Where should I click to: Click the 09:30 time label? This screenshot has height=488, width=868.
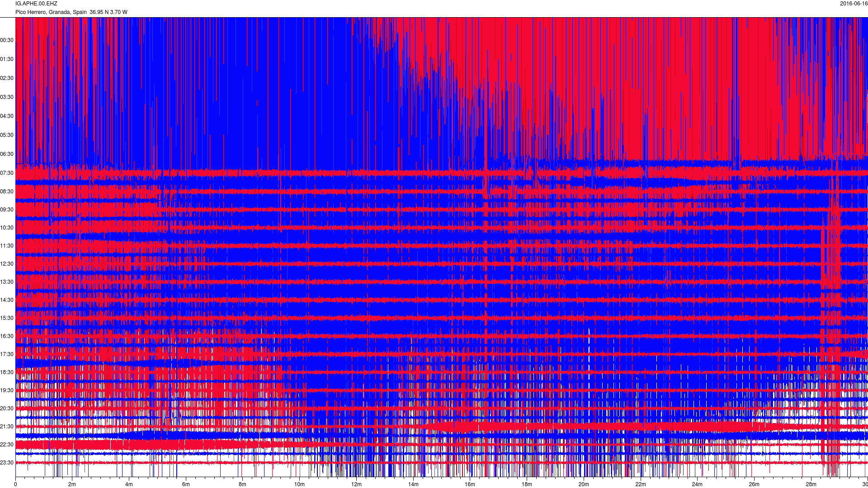click(7, 210)
